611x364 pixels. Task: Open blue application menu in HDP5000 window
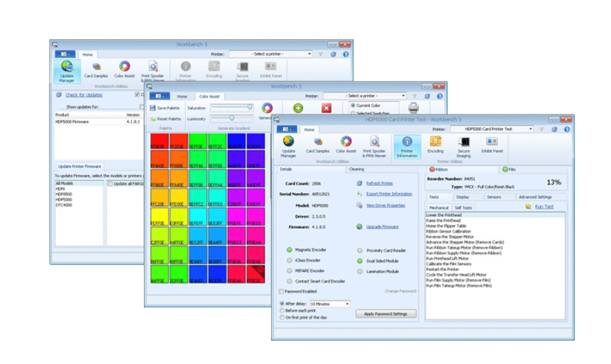(x=287, y=129)
